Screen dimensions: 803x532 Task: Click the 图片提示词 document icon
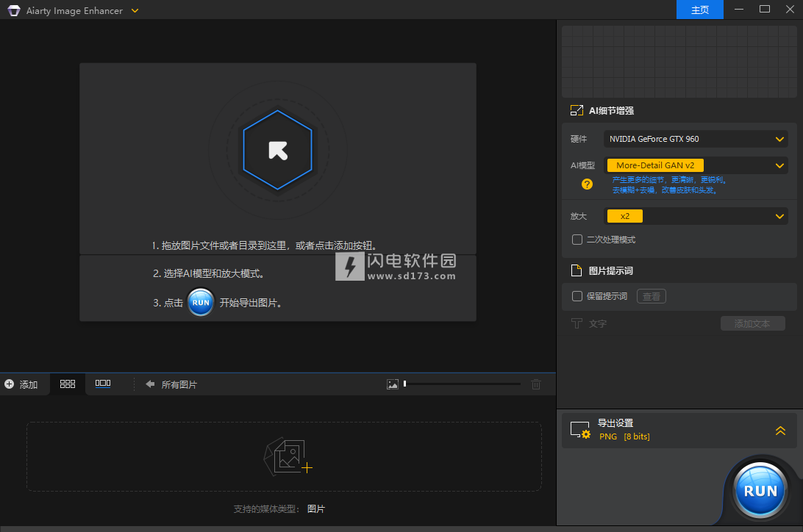coord(576,270)
